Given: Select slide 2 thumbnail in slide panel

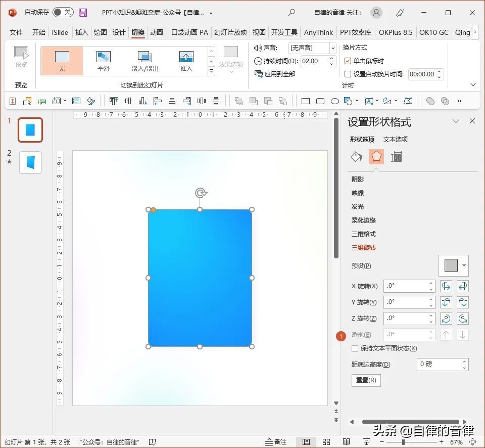Looking at the screenshot, I should (x=30, y=163).
